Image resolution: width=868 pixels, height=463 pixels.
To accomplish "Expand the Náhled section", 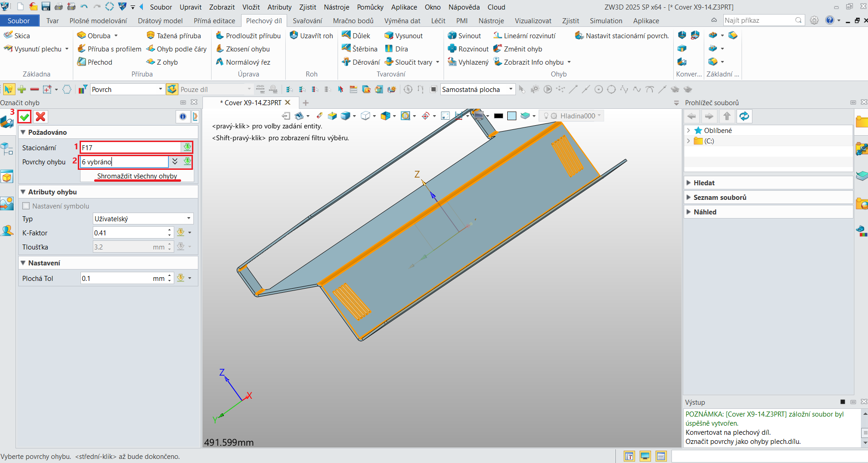I will pos(768,212).
